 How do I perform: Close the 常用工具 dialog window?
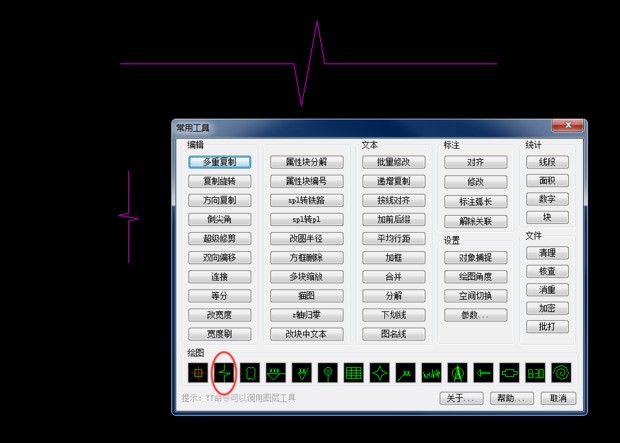(x=572, y=126)
